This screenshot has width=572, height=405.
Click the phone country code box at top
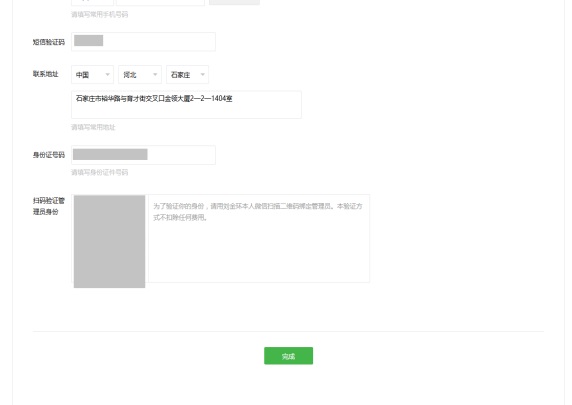(92, 2)
